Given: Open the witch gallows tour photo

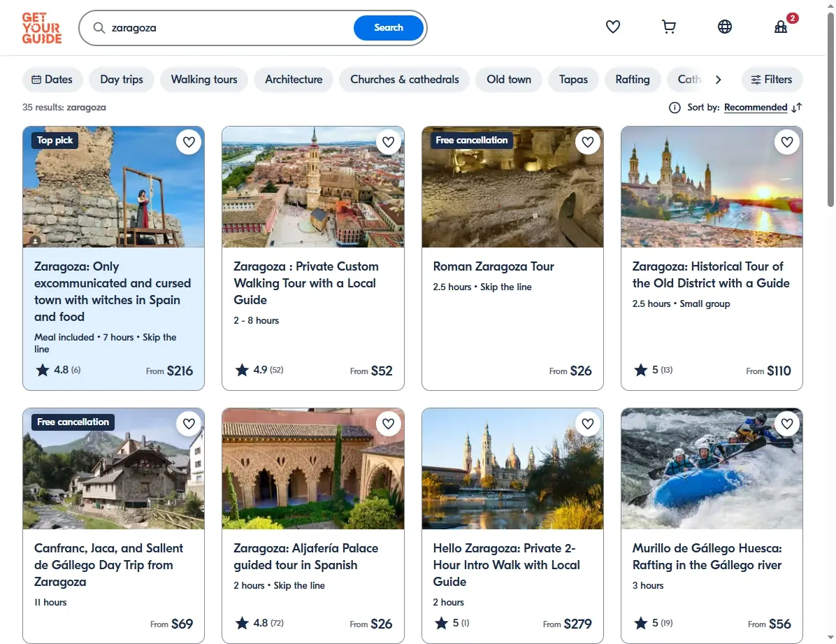Looking at the screenshot, I should pos(113,187).
